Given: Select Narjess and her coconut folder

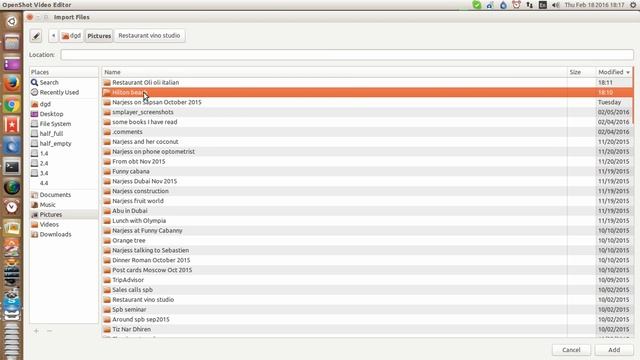Looking at the screenshot, I should [367, 142].
